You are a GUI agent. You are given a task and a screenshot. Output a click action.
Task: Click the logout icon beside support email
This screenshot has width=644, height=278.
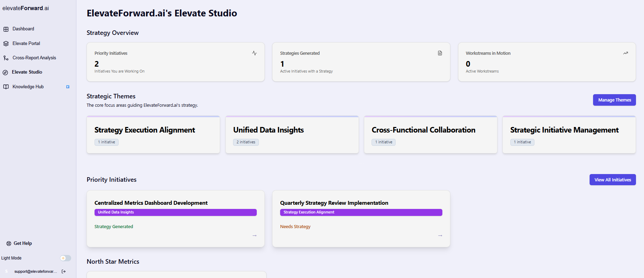63,271
